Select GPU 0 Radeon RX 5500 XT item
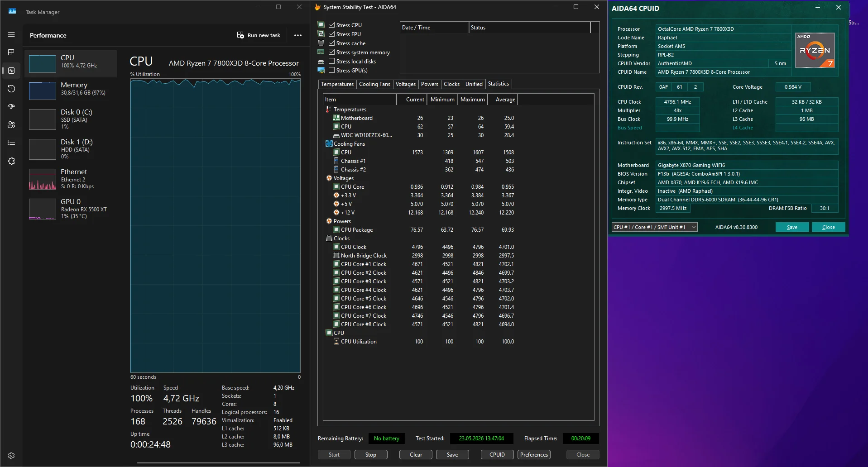868x467 pixels. click(71, 209)
